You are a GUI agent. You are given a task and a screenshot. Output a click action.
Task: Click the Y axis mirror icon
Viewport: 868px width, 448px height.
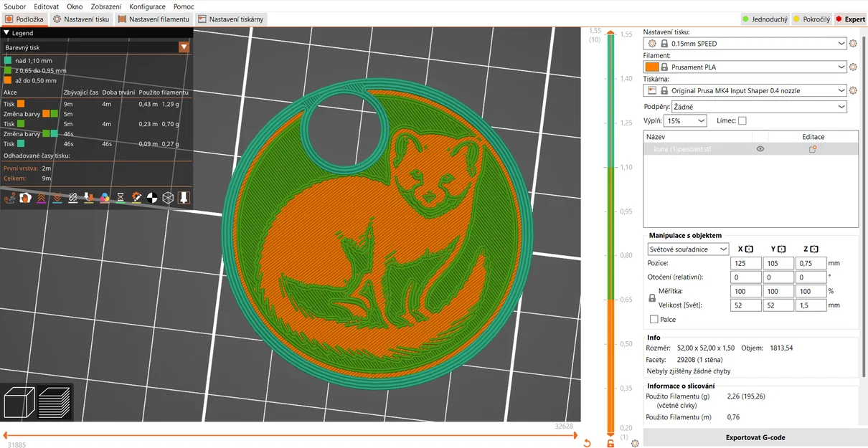tap(781, 249)
